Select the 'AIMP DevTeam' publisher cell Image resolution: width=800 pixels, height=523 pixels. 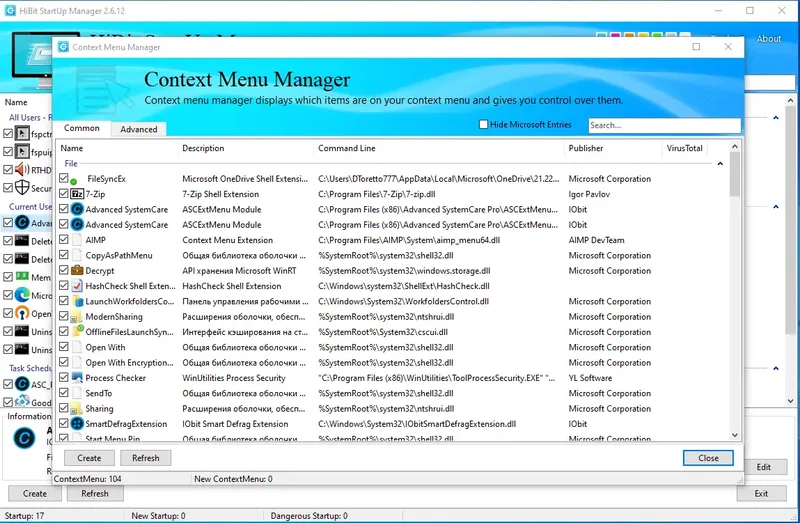[596, 240]
